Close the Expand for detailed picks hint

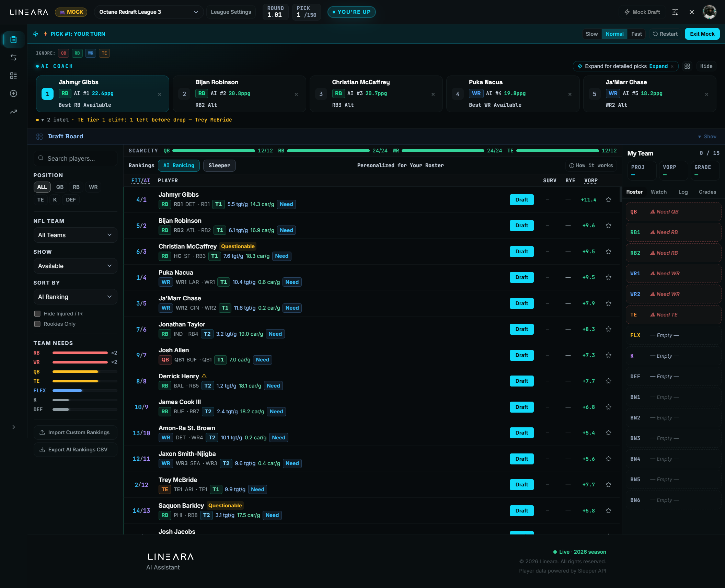pyautogui.click(x=672, y=67)
